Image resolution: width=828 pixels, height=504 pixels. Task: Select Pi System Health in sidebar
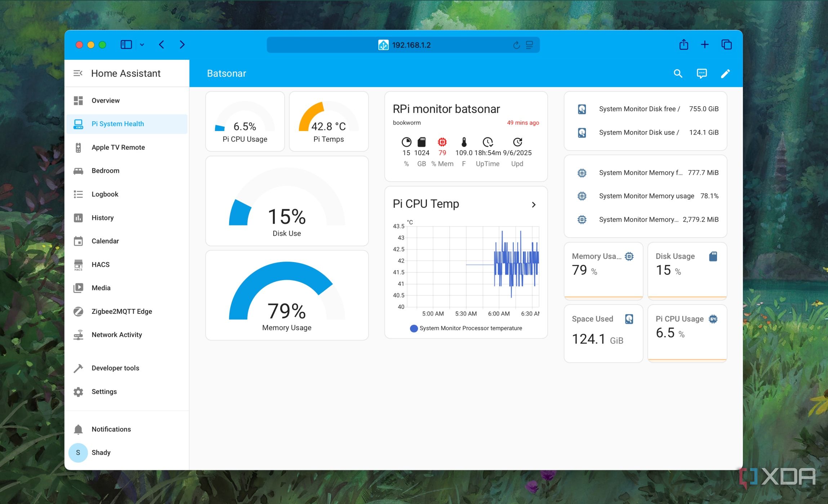(x=127, y=124)
